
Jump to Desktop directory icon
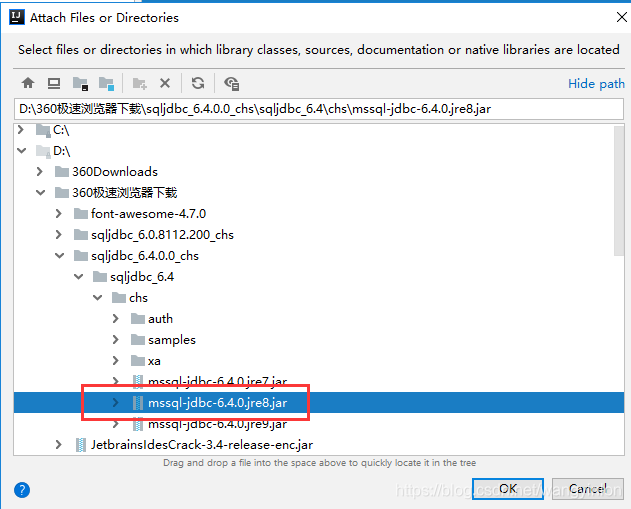coord(54,83)
